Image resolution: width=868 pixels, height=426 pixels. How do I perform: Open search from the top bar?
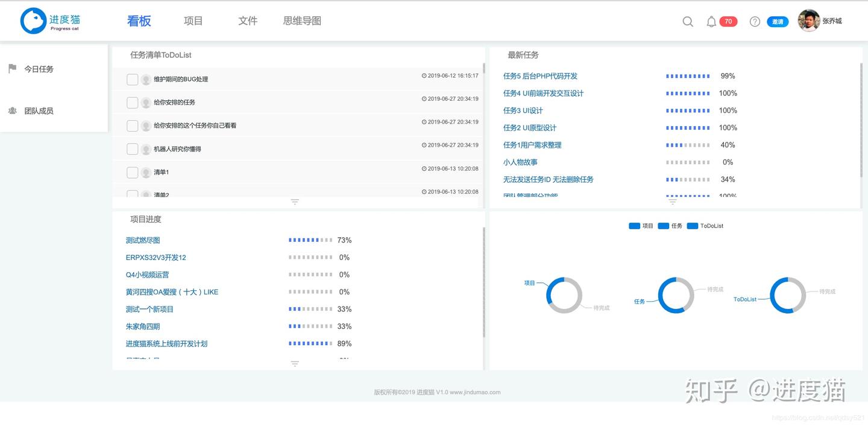pyautogui.click(x=687, y=21)
